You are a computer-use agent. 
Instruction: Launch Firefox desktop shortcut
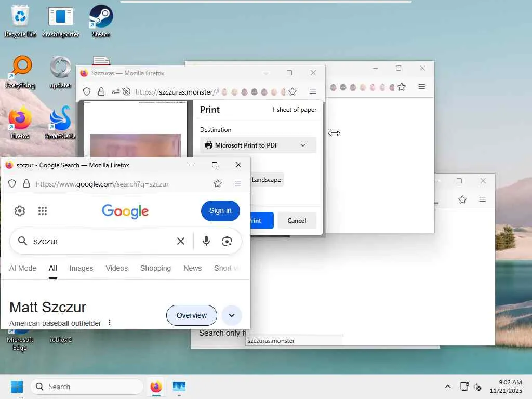[20, 123]
